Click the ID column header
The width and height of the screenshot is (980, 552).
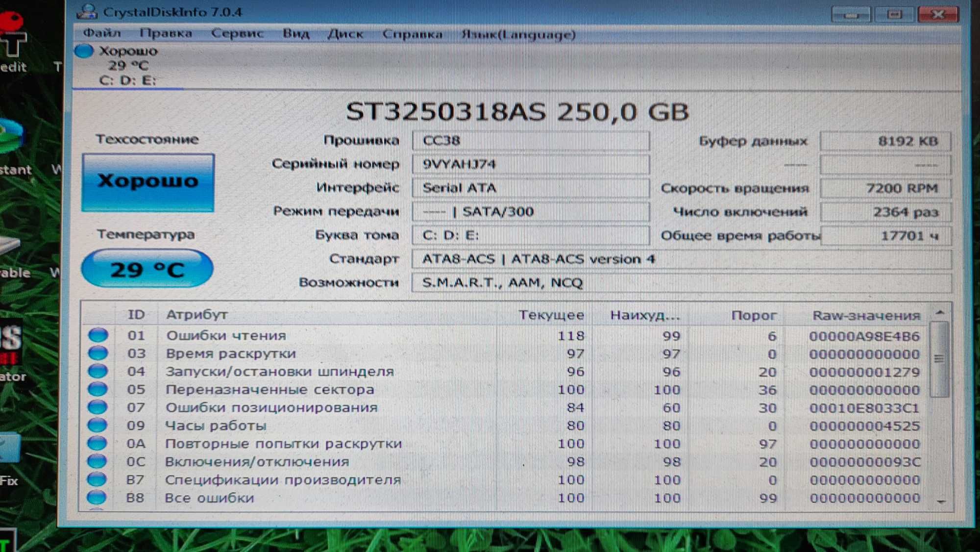136,314
